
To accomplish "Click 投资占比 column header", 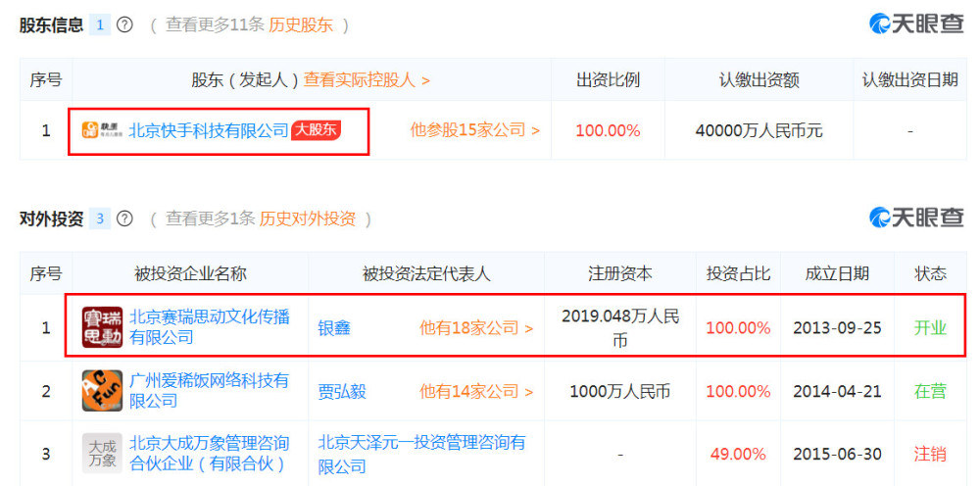I will click(739, 273).
